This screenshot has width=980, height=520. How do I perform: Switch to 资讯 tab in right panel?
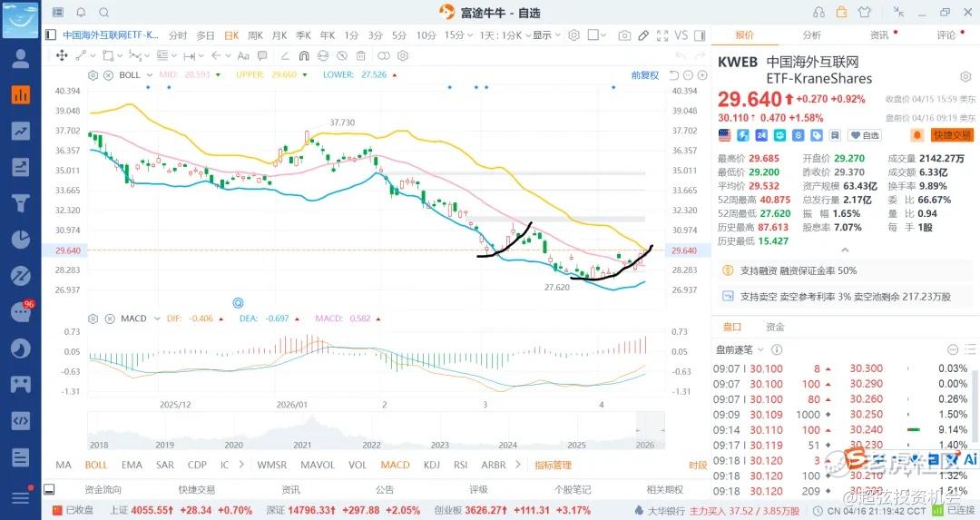879,35
